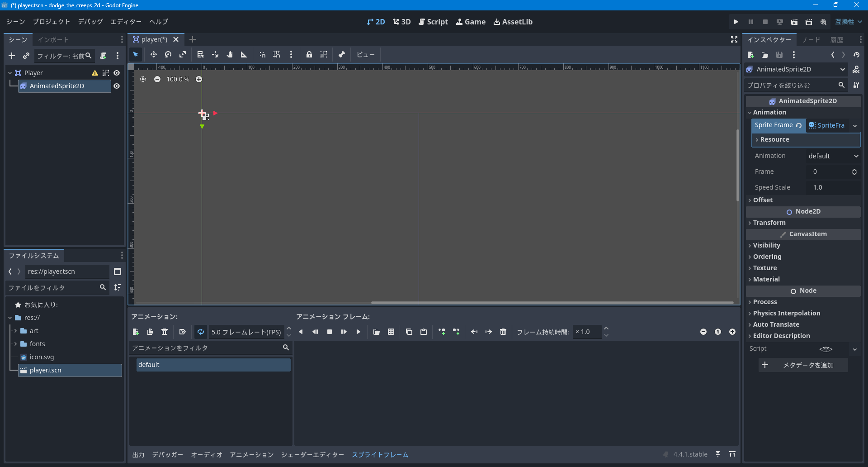
Task: Toggle distraction-free mode expand icon
Action: 734,40
